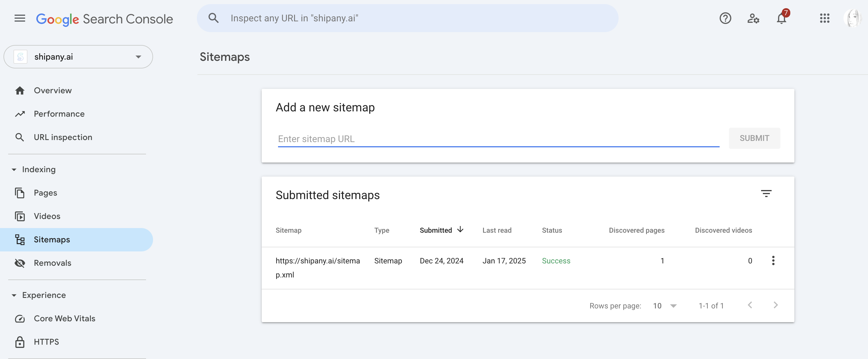Screen dimensions: 868x359
Task: Change rows per page dropdown
Action: (664, 306)
